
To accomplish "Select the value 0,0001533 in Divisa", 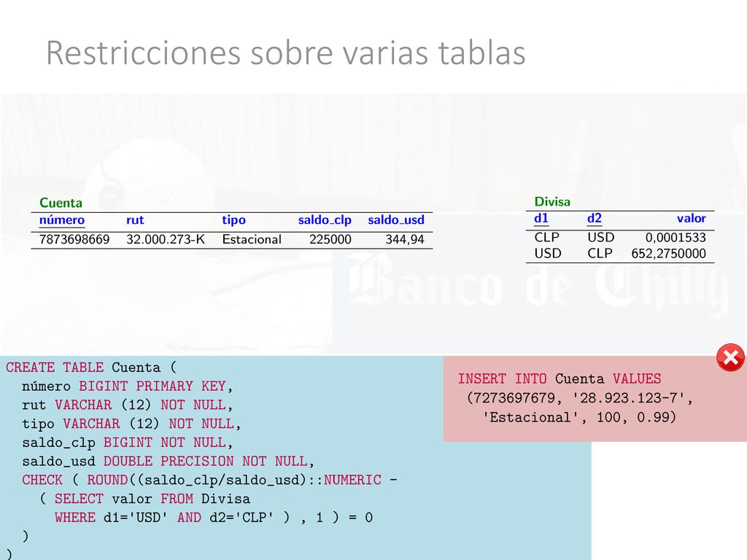I will [676, 237].
